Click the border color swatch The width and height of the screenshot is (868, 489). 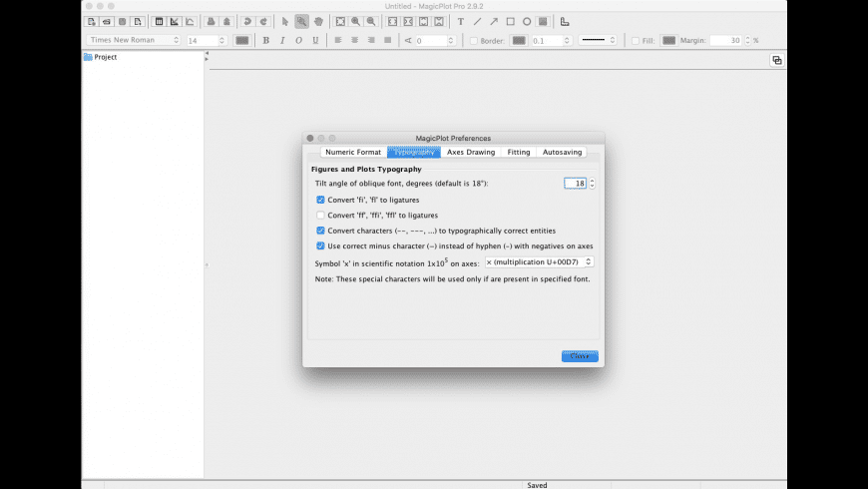tap(519, 41)
